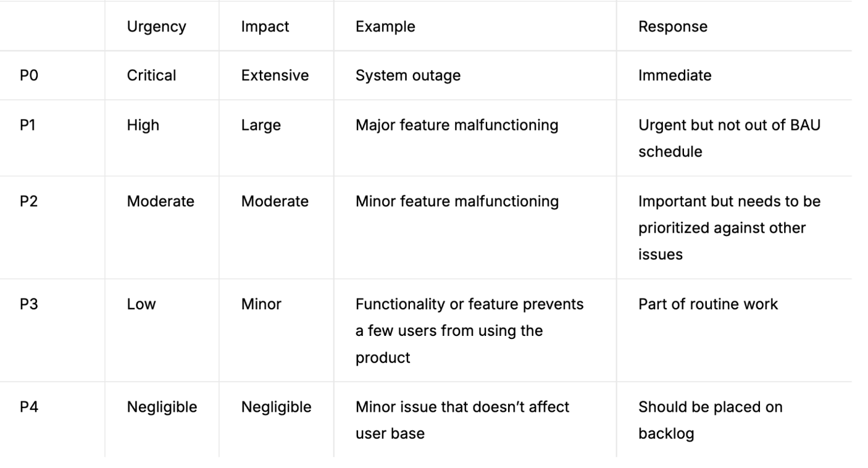The width and height of the screenshot is (868, 468).
Task: Select the Immediate response cell
Action: [x=674, y=75]
